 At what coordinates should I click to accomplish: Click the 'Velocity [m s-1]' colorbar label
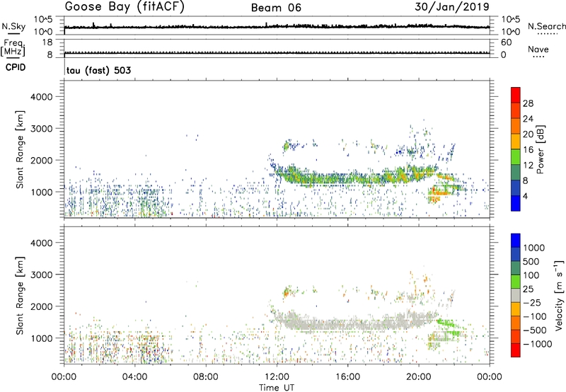559,295
